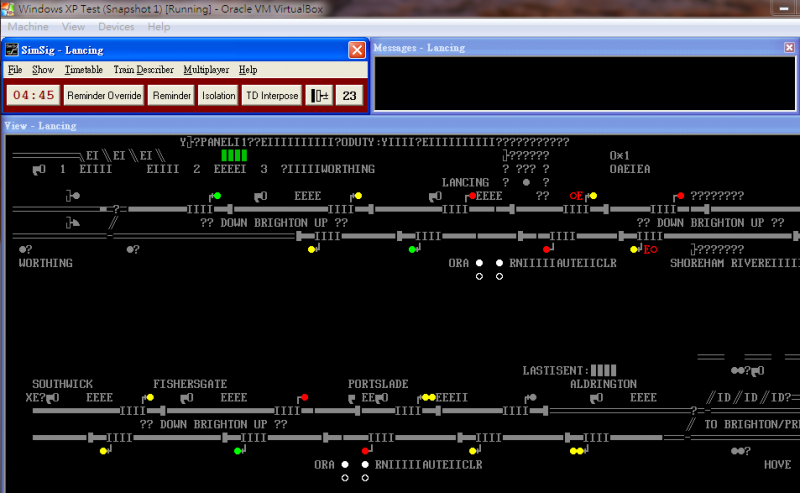Open VirtualBox Machine menu
The height and width of the screenshot is (493, 800).
click(28, 27)
